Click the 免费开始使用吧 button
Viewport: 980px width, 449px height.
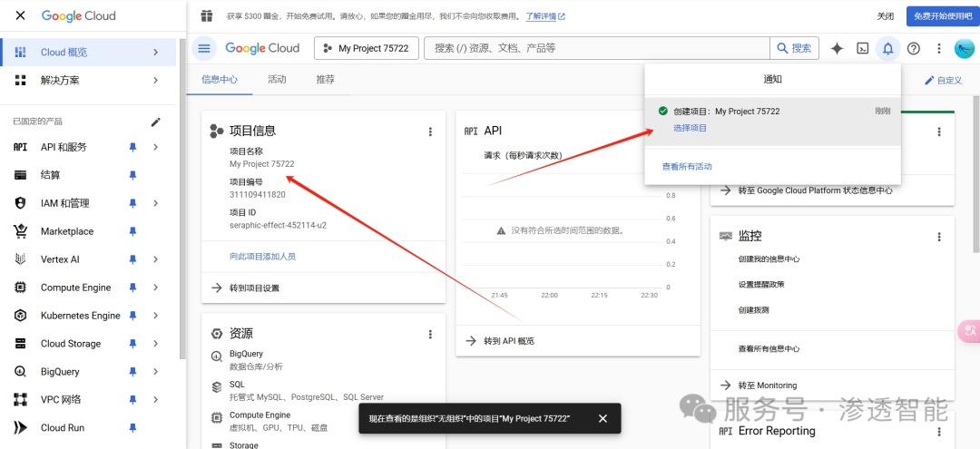tap(943, 16)
